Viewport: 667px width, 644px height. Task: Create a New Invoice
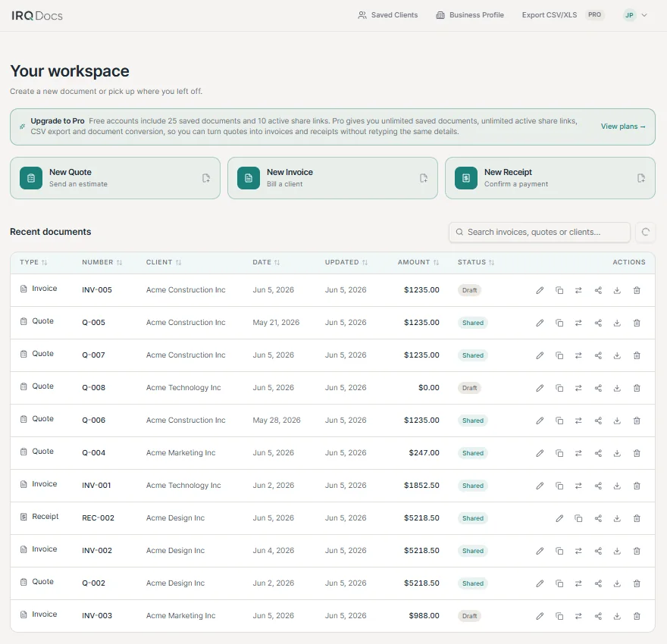[x=333, y=178]
